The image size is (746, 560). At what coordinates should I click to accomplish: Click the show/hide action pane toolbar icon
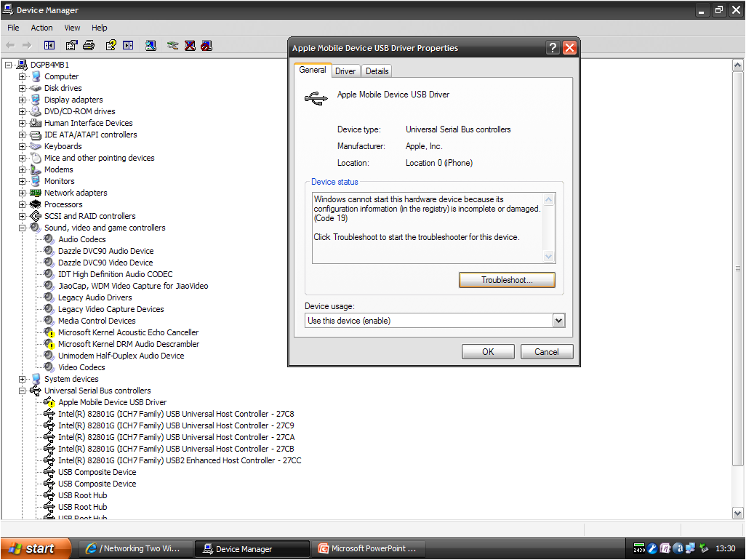[x=128, y=46]
